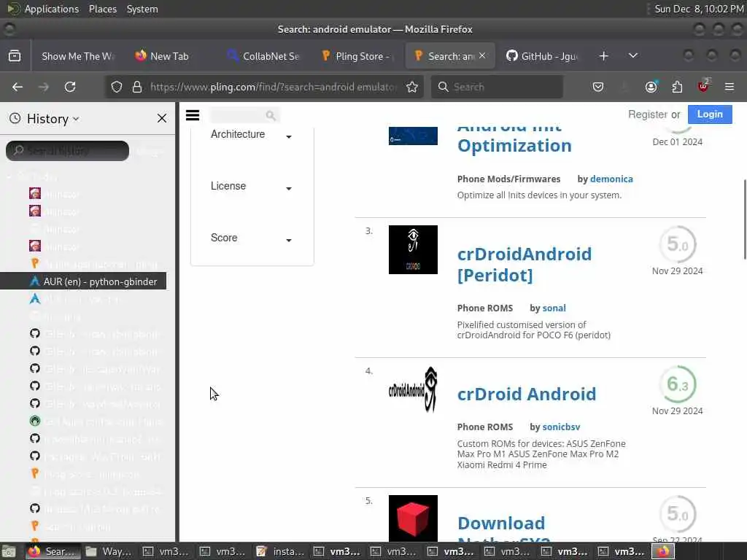Open the System menu
Image resolution: width=747 pixels, height=560 pixels.
[142, 9]
